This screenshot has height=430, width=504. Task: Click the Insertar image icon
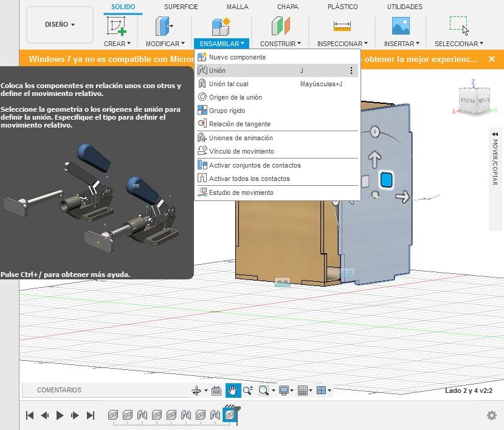(x=401, y=26)
